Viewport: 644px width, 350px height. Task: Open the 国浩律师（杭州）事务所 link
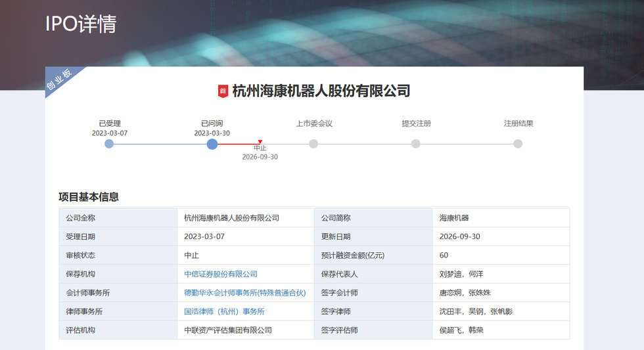(224, 312)
